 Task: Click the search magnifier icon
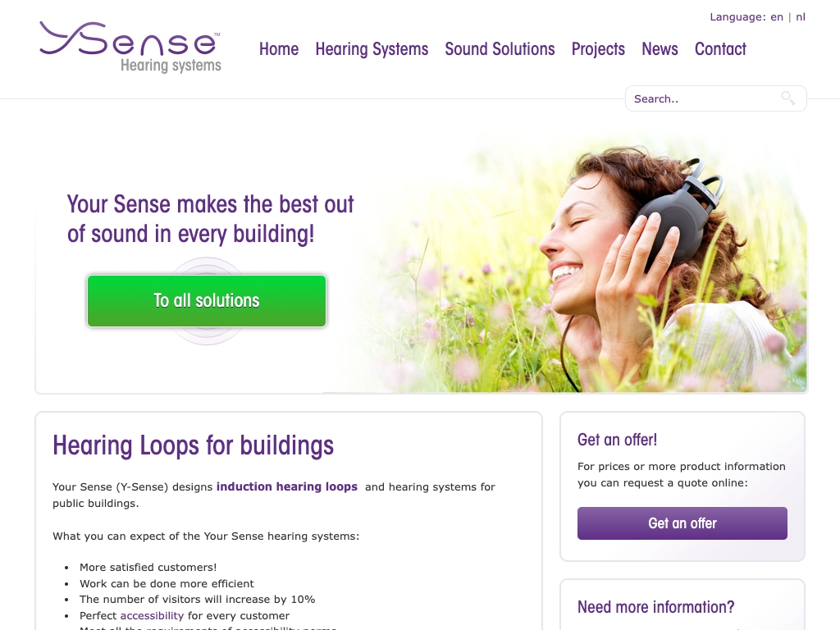(x=787, y=98)
